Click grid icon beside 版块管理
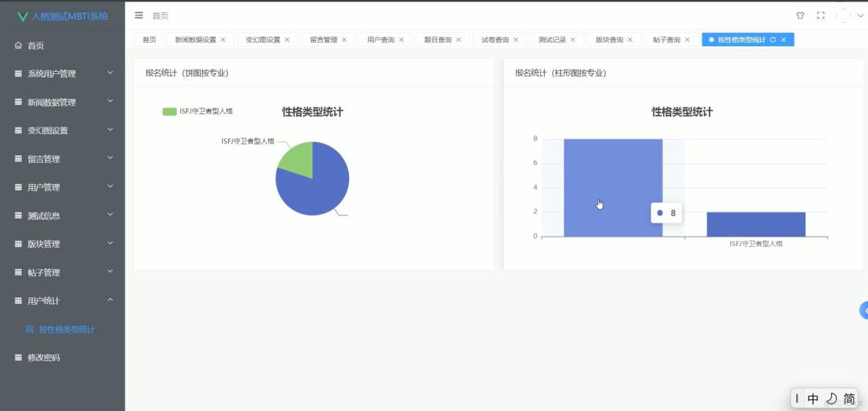The height and width of the screenshot is (411, 868). click(18, 244)
